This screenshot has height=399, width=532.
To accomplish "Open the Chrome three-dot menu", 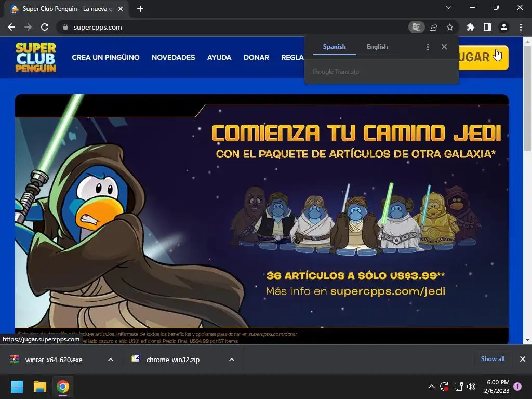I will pos(521,27).
